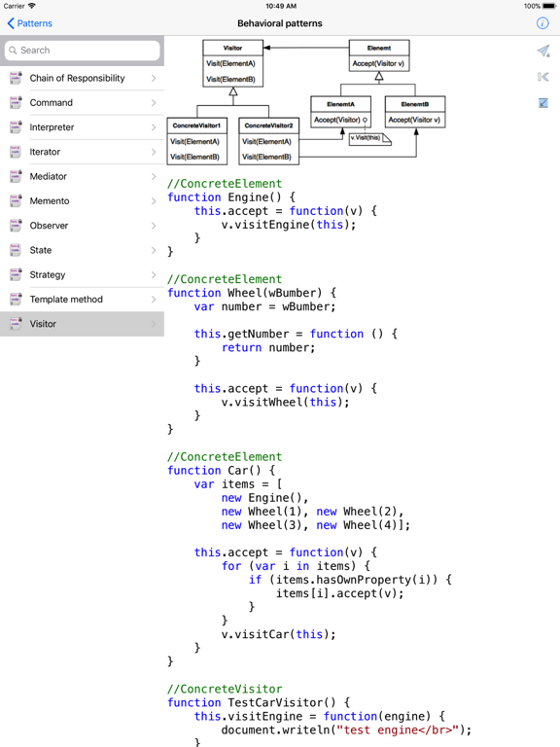Tap the Template method row chevron
This screenshot has width=560, height=747.
tap(154, 300)
